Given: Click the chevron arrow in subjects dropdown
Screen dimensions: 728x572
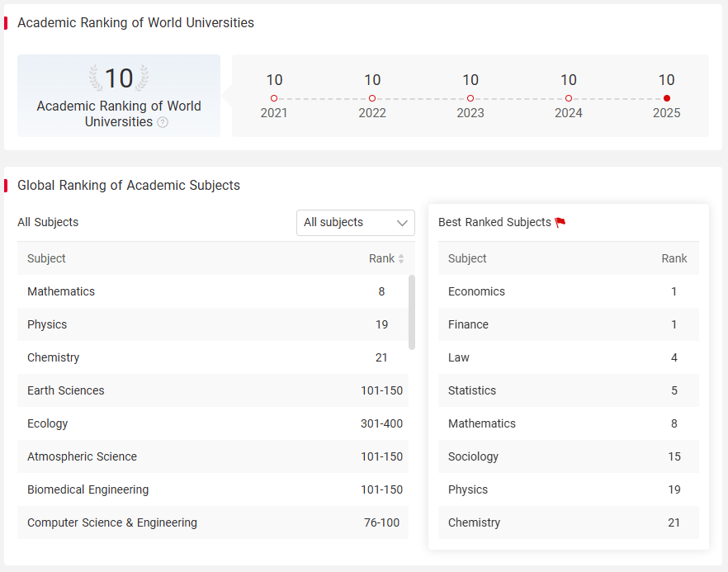Looking at the screenshot, I should point(402,223).
